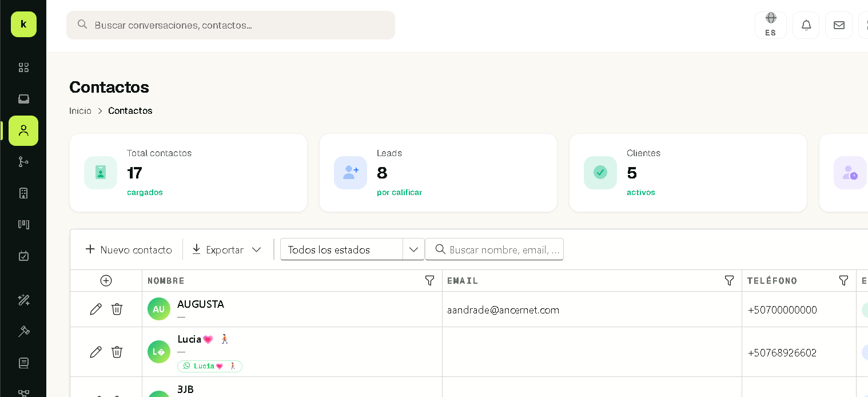This screenshot has height=397, width=868.
Task: Open the dashboard grid icon in sidebar
Action: [23, 68]
